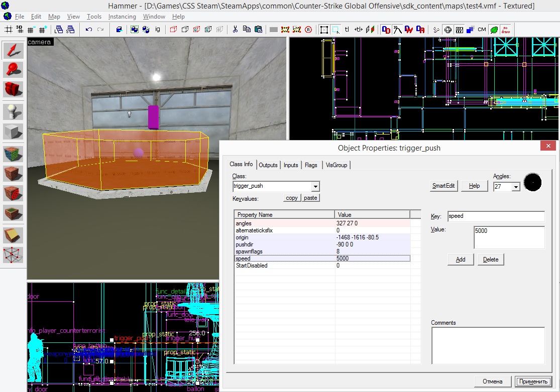Click the scissors Cut icon in the toolbar

(235, 30)
